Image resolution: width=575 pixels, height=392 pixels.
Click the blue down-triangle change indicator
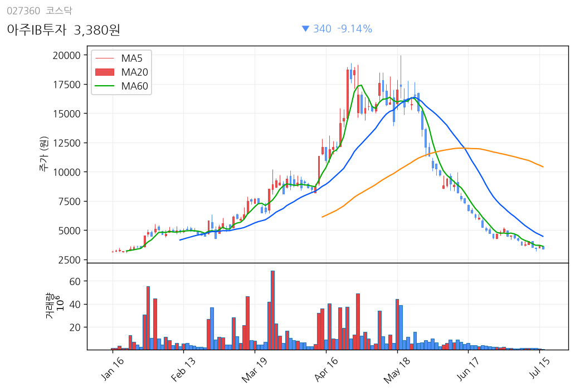(x=305, y=28)
